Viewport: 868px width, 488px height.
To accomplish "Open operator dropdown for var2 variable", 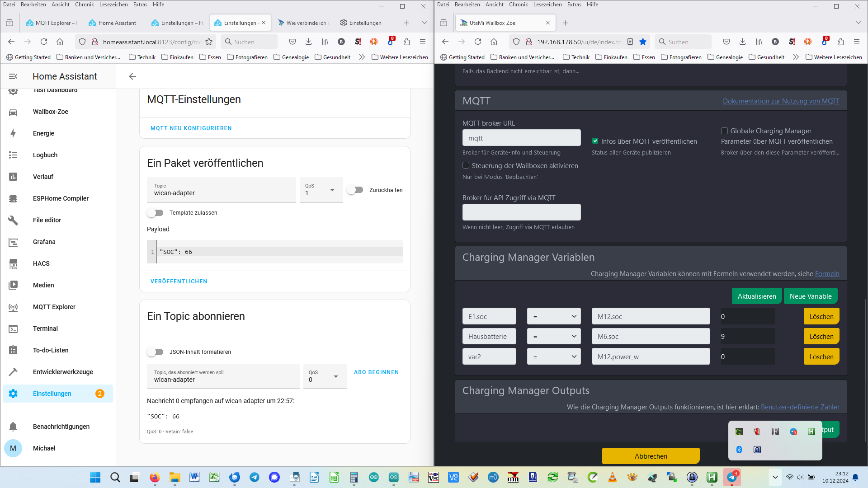I will (x=554, y=357).
